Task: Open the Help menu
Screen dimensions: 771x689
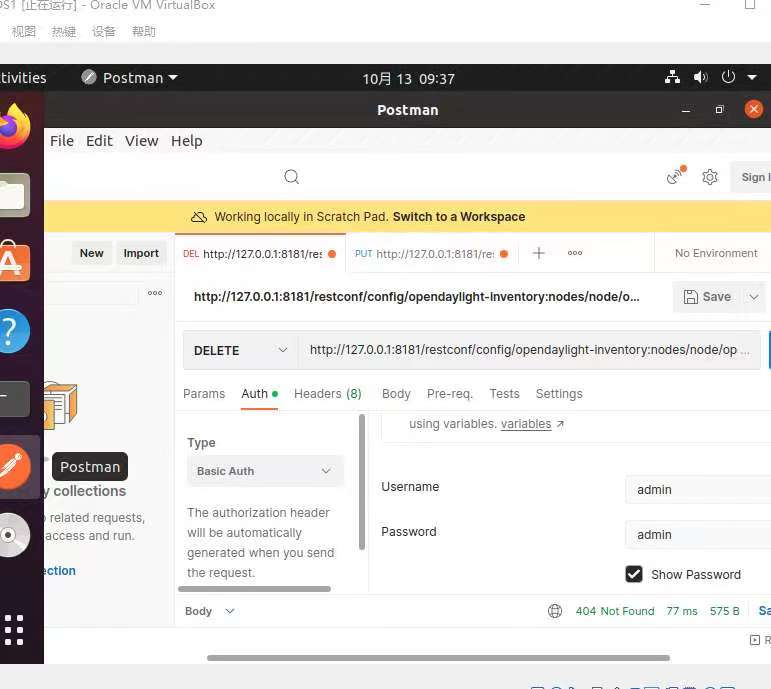Action: 187,141
